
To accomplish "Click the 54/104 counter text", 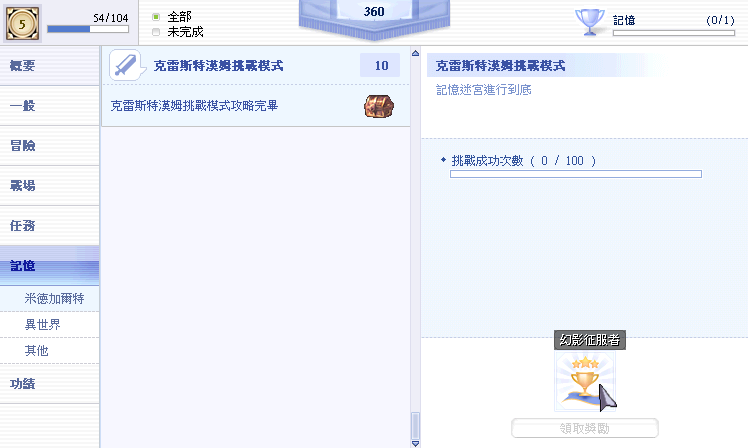I will coord(111,18).
